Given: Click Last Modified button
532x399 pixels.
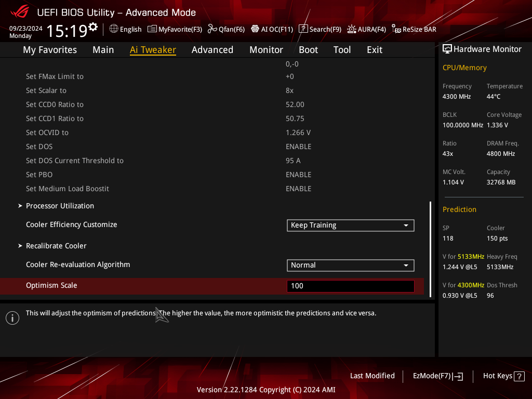Looking at the screenshot, I should point(372,376).
